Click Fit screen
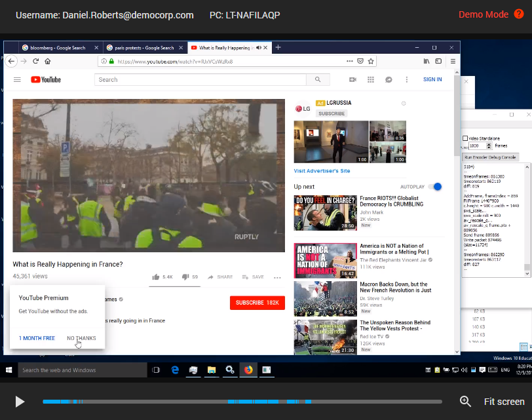The height and width of the screenshot is (420, 532). pyautogui.click(x=504, y=402)
